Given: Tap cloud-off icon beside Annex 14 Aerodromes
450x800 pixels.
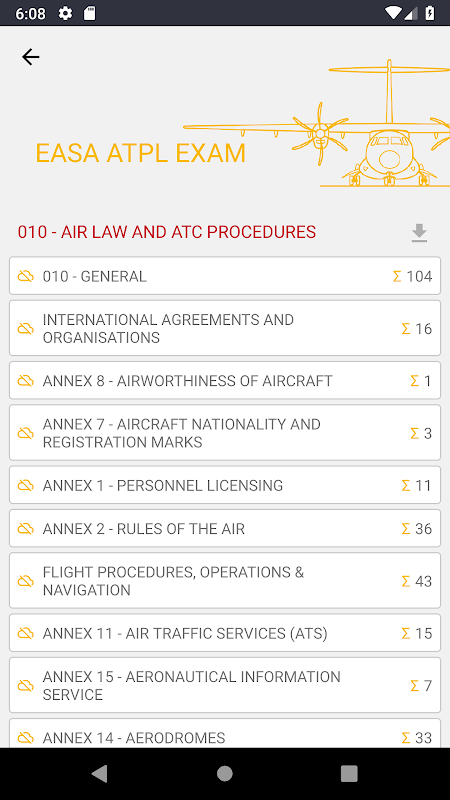Looking at the screenshot, I should click(x=26, y=738).
